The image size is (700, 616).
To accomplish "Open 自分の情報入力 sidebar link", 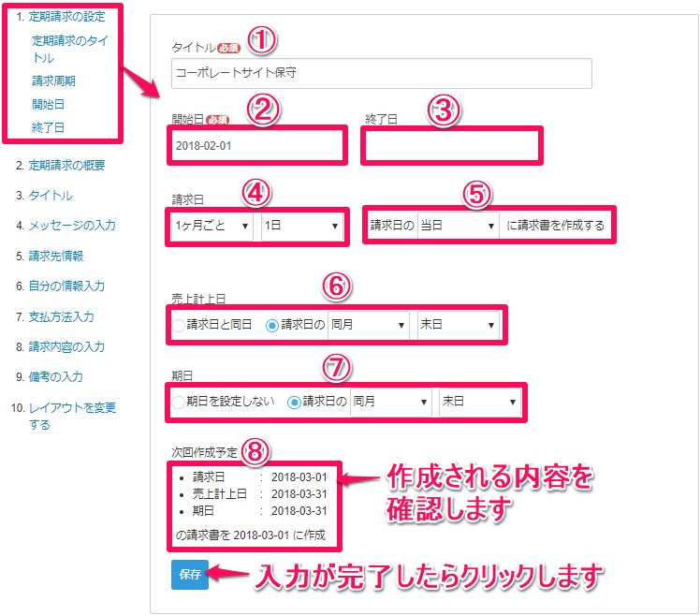I will (66, 286).
